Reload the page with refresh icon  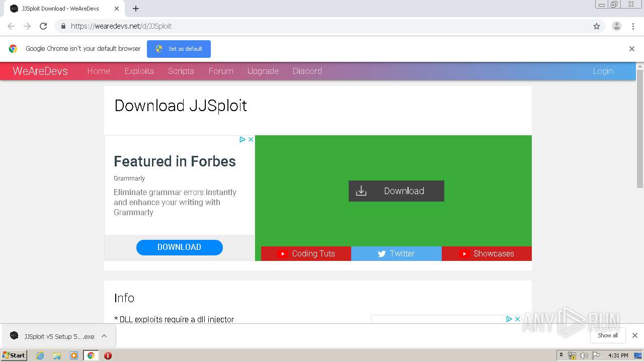[x=43, y=26]
